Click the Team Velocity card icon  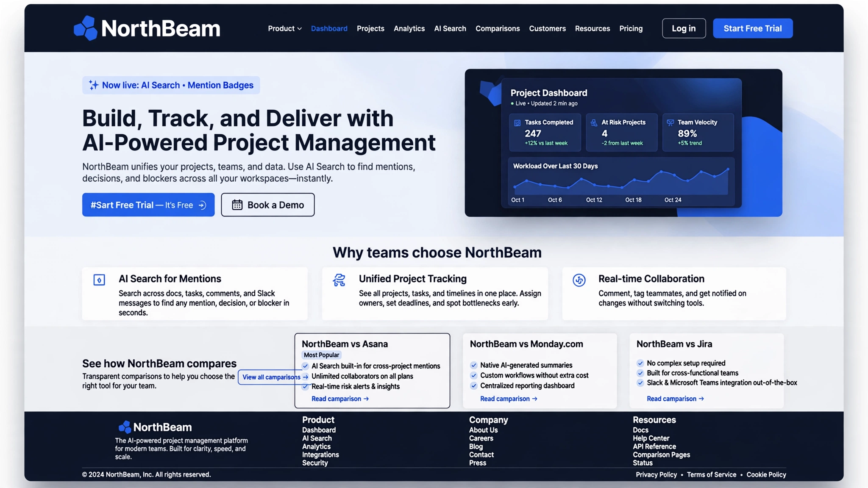coord(670,123)
